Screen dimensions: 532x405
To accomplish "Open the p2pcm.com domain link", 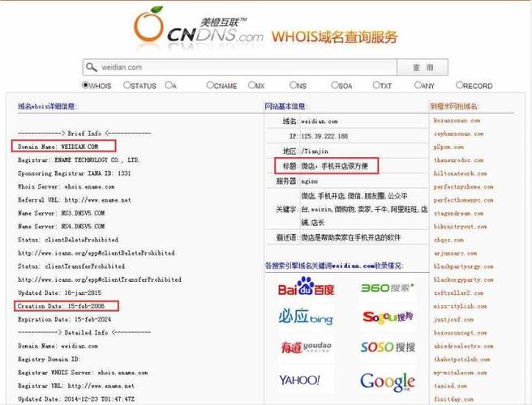I will pyautogui.click(x=448, y=147).
